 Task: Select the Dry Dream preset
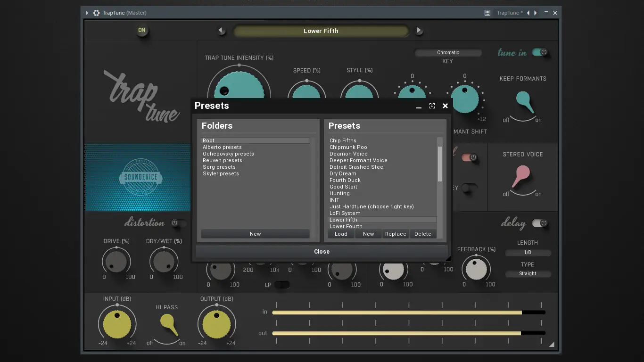point(382,173)
